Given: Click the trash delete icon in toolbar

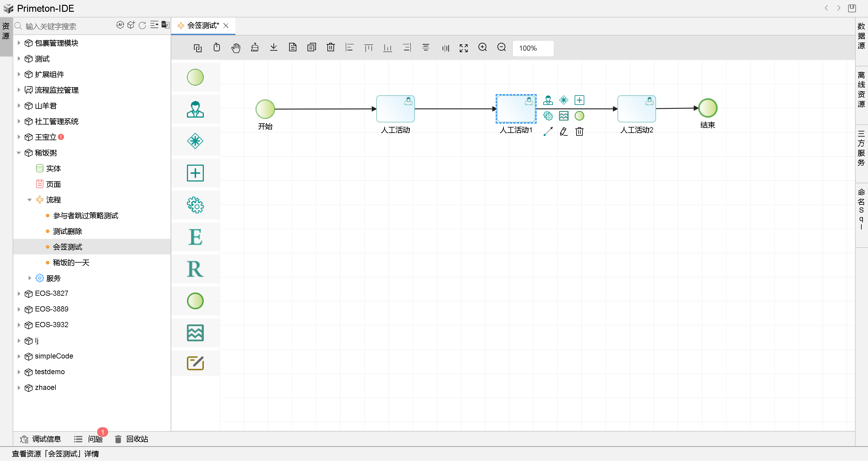Looking at the screenshot, I should click(330, 48).
